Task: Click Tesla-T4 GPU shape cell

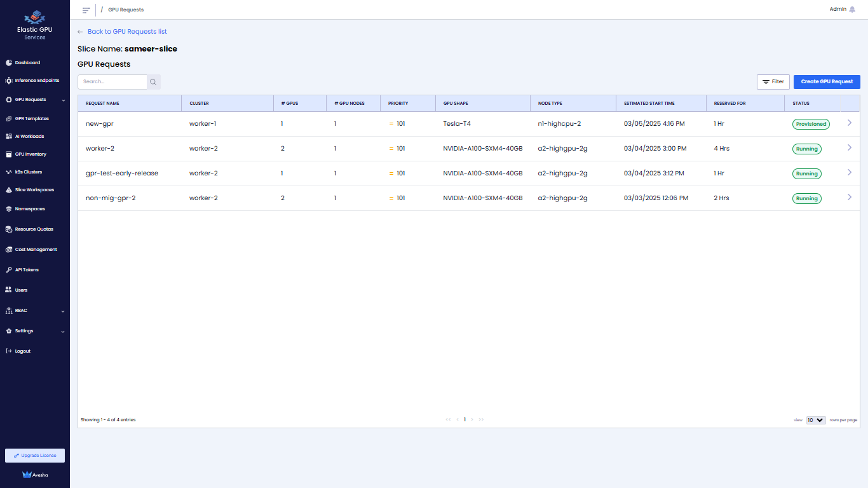Action: [457, 124]
